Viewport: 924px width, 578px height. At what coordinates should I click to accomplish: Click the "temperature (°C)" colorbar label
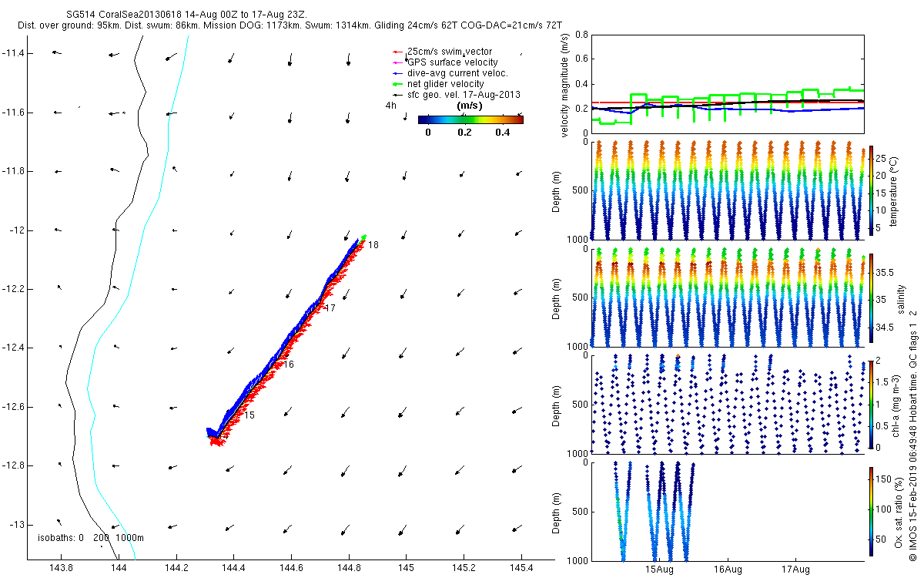[x=896, y=190]
